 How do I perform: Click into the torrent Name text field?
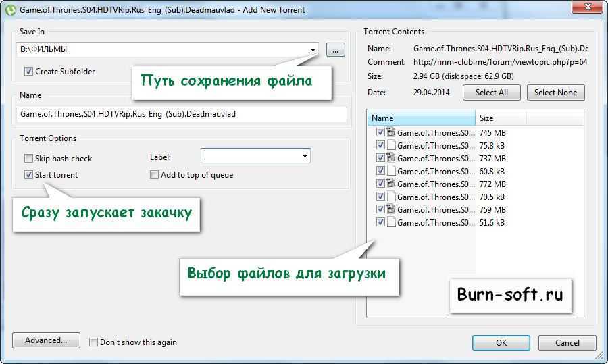point(182,114)
